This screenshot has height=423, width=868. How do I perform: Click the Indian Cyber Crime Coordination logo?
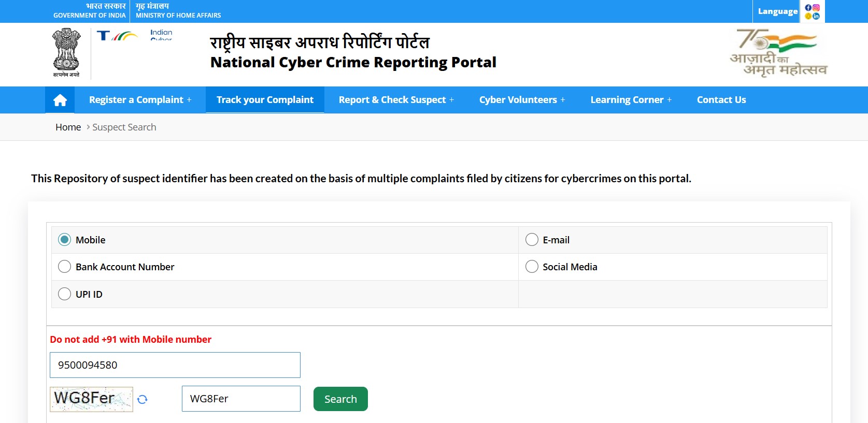pos(135,35)
